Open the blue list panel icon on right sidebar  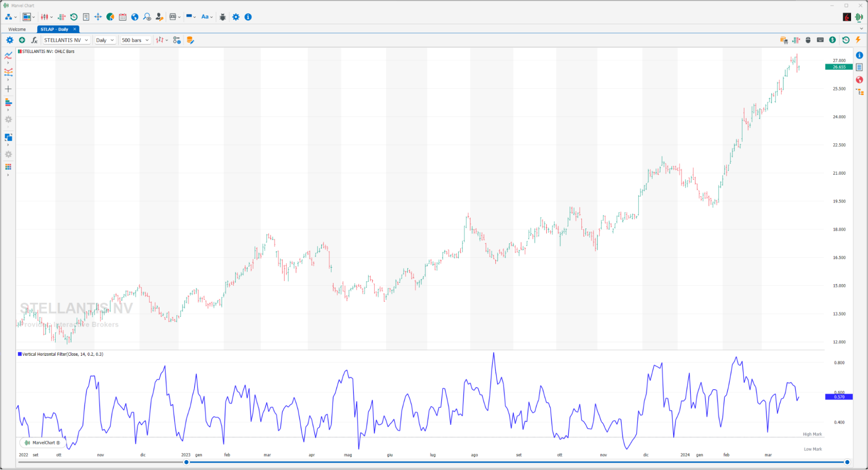pyautogui.click(x=859, y=67)
